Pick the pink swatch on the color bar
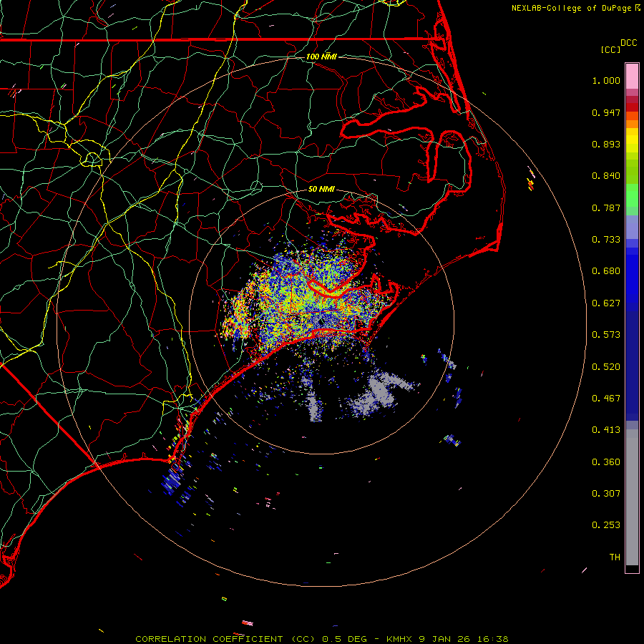 [632, 77]
